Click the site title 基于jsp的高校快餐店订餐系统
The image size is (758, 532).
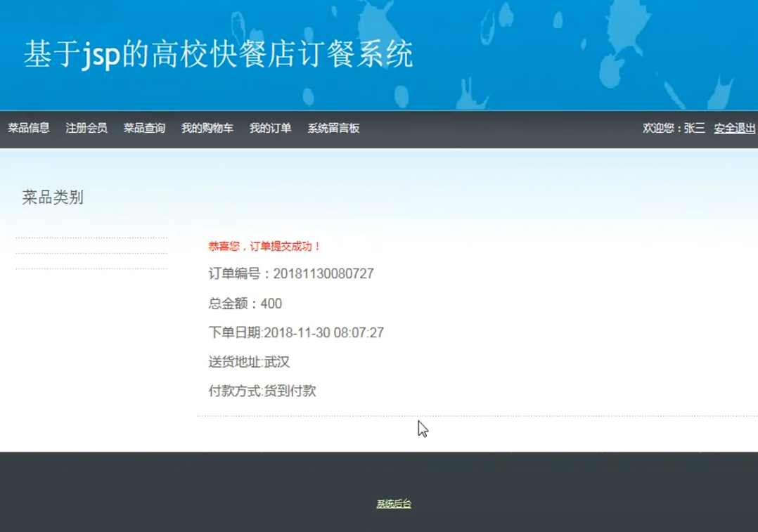click(218, 53)
